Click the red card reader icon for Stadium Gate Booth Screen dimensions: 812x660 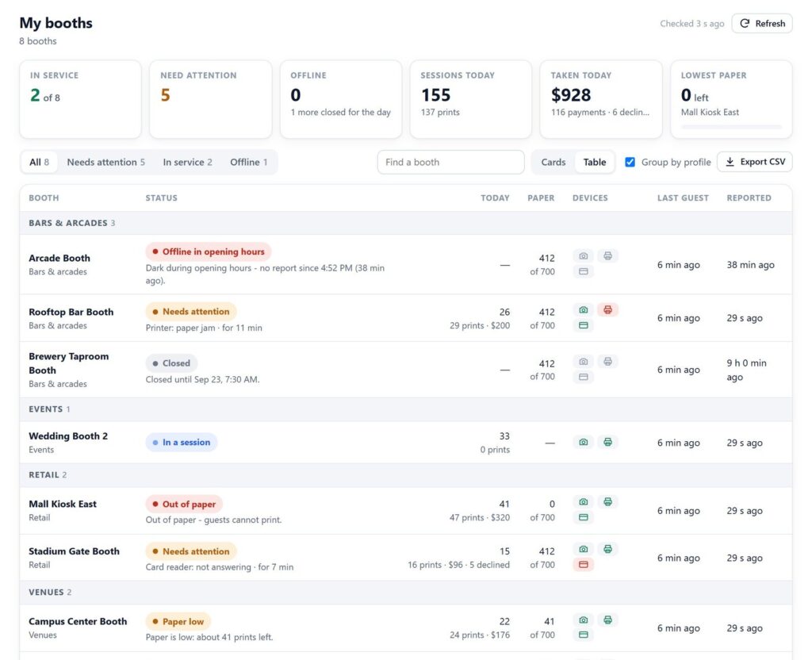[x=583, y=565]
